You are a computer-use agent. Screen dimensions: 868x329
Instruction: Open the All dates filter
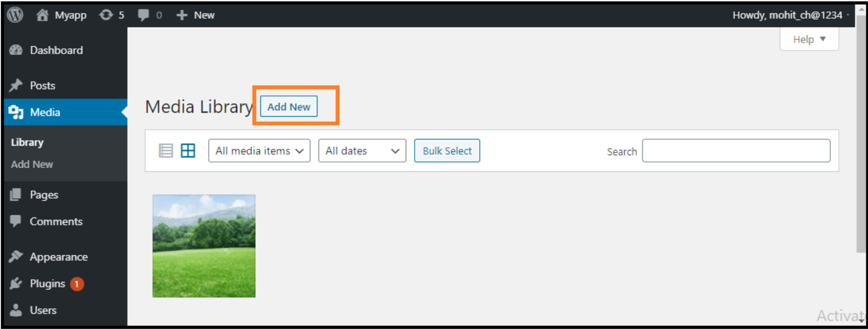click(x=361, y=150)
